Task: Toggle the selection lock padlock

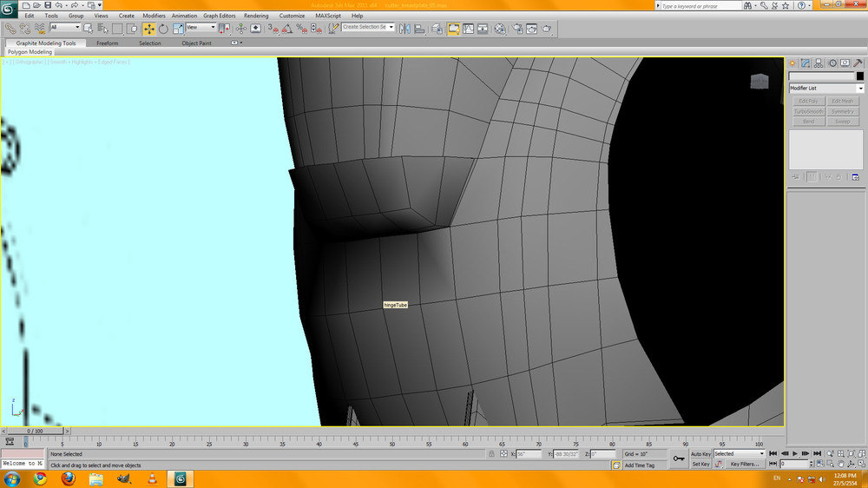Action: pos(491,454)
